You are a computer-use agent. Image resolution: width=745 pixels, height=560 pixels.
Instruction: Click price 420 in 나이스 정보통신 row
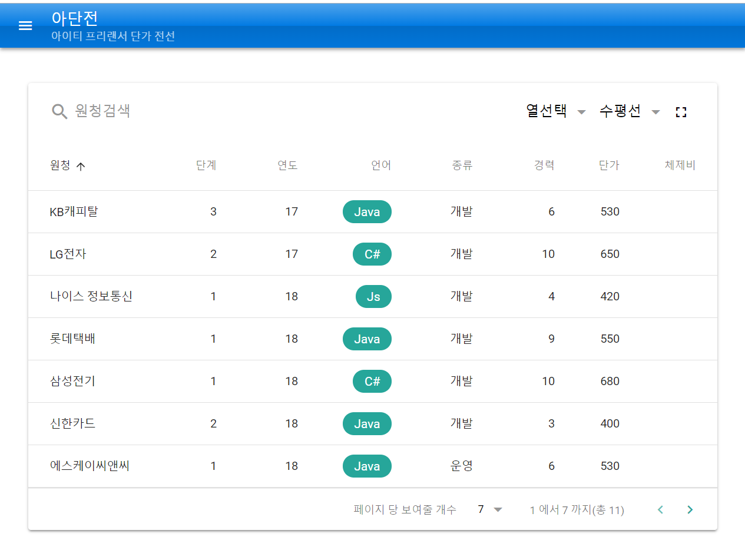tap(610, 297)
